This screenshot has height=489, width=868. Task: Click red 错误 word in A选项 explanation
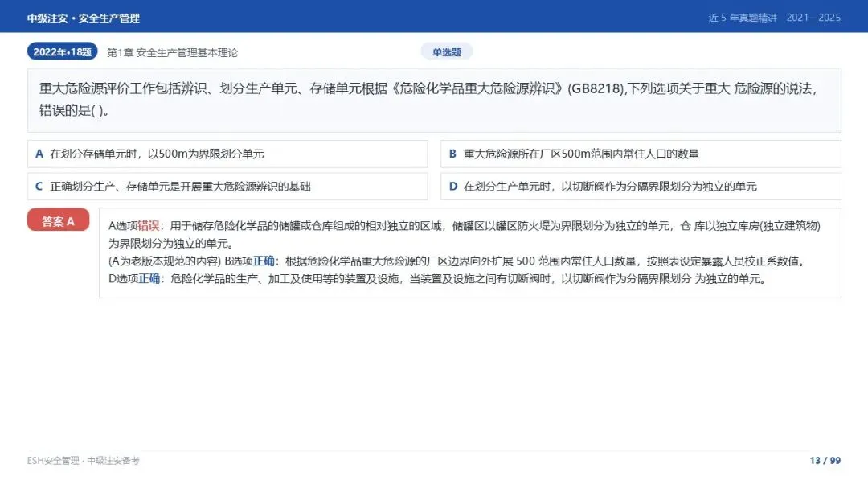tap(149, 226)
